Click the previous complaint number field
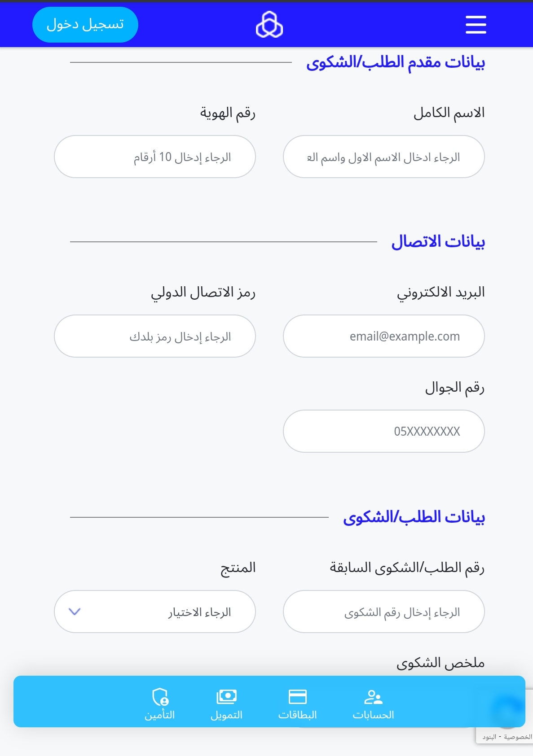The image size is (533, 756). (384, 612)
